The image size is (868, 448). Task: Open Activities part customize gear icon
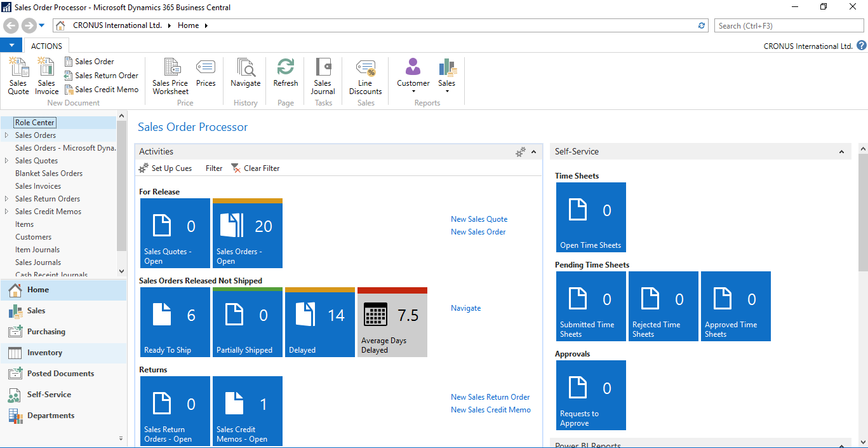(521, 152)
